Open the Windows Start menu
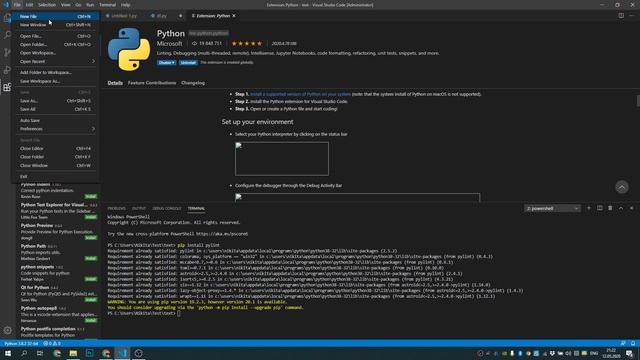The image size is (640, 360). pos(8,353)
